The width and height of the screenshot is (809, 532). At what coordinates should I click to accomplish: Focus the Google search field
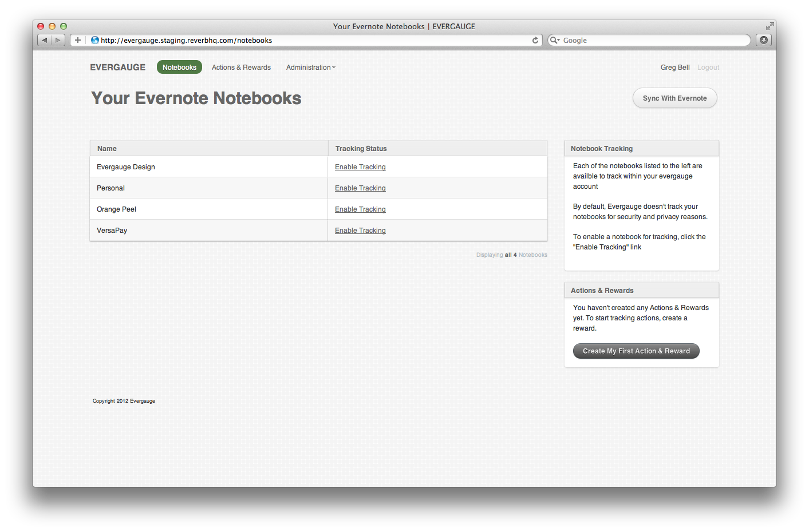coord(649,40)
